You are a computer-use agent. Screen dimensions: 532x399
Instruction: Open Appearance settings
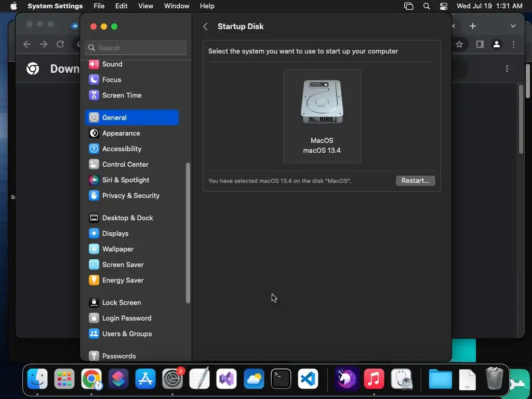click(131, 134)
